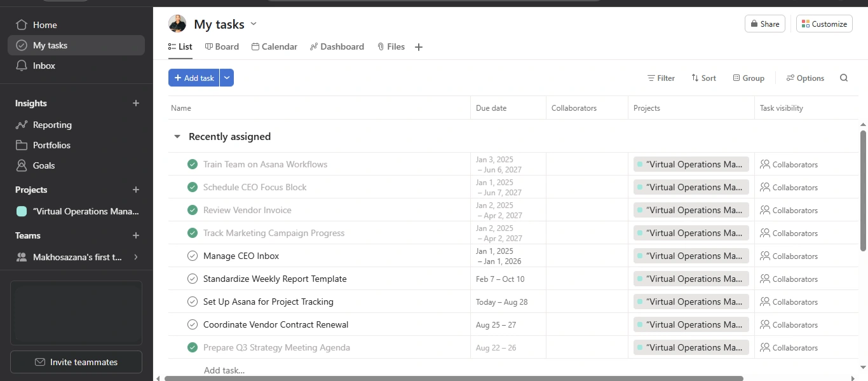This screenshot has height=381, width=868.
Task: Click the Invite teammates button
Action: [76, 362]
